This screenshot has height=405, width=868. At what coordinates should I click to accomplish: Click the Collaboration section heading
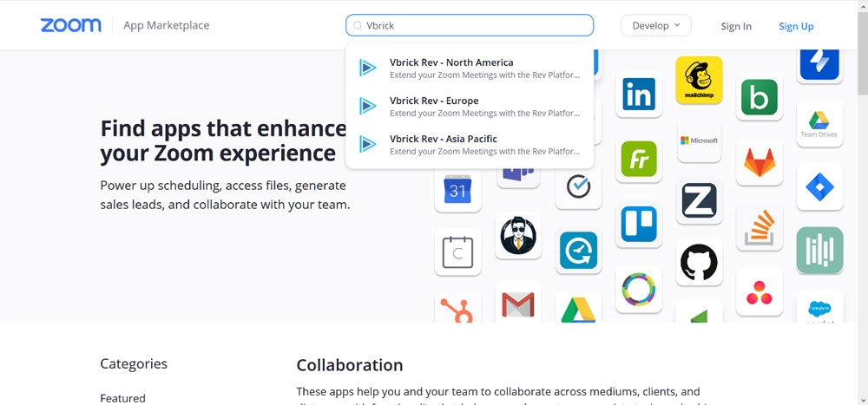[x=349, y=365]
